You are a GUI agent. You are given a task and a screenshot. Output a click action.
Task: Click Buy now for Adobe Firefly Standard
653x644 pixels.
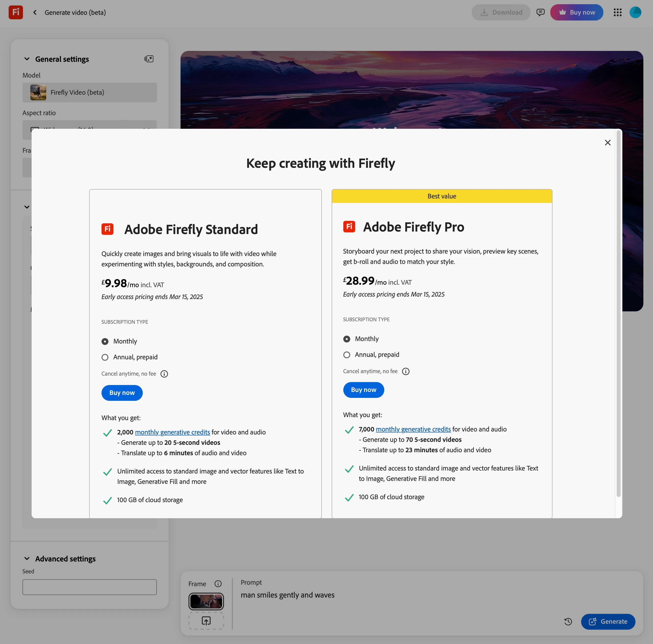122,393
